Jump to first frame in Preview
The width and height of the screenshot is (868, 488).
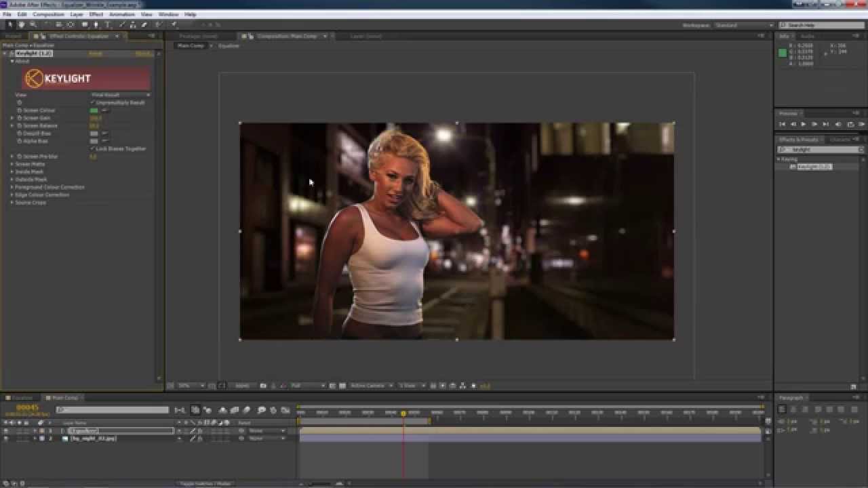point(782,124)
